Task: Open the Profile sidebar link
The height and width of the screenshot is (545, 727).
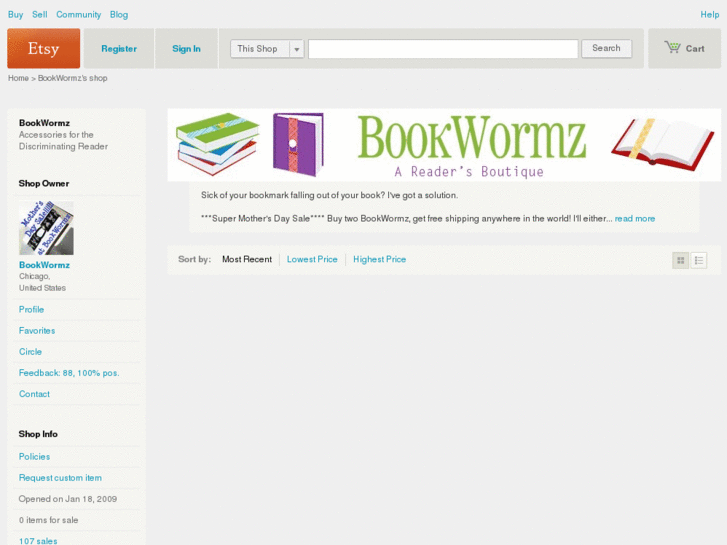Action: (32, 309)
